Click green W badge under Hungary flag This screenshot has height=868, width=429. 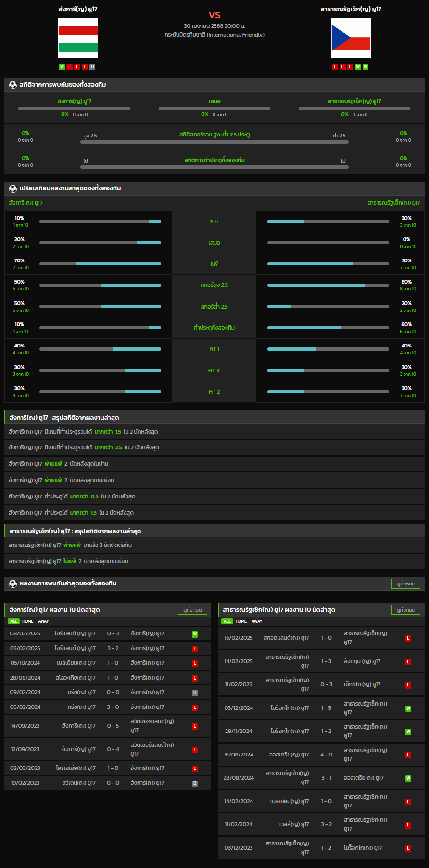[62, 67]
